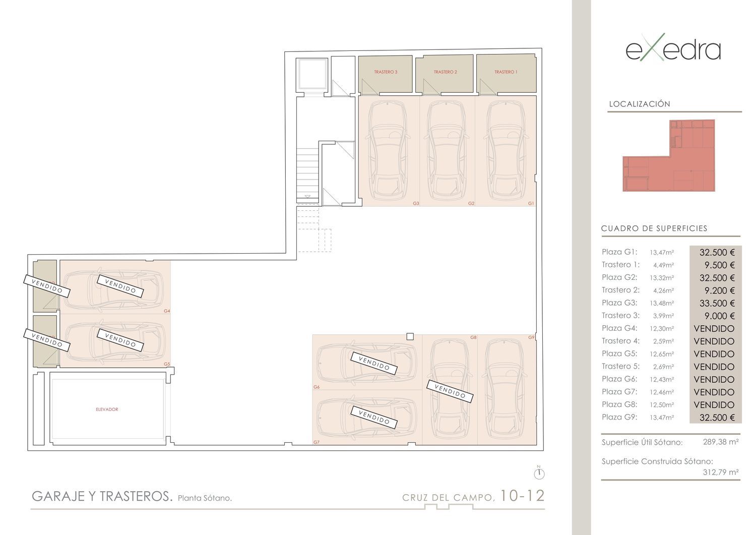
Task: Select the car in parking space G3
Action: (388, 150)
